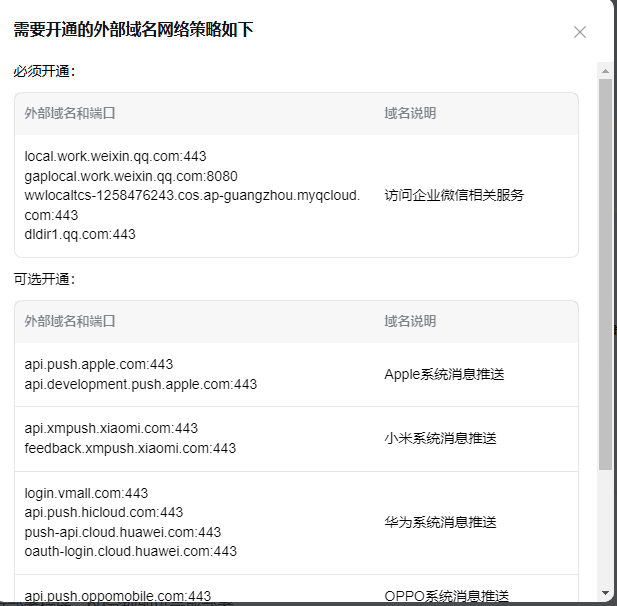Close the 外部域名网络策略 dialog

pos(580,32)
